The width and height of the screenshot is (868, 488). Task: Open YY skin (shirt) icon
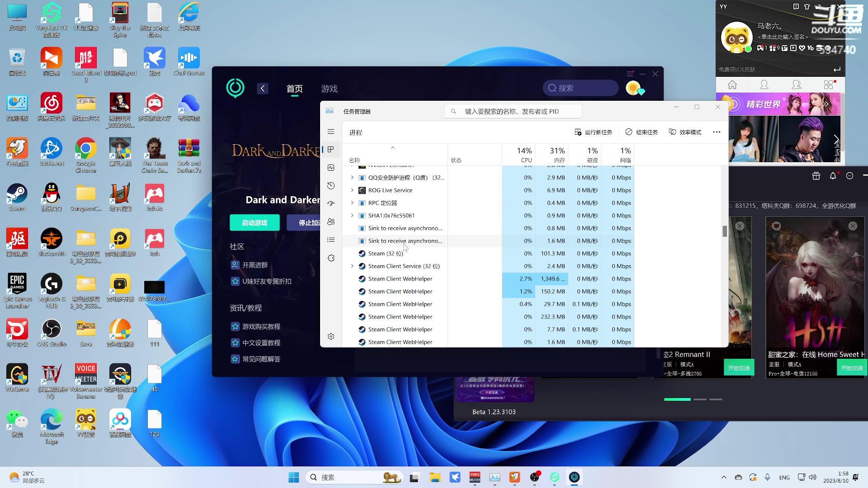pos(807,7)
